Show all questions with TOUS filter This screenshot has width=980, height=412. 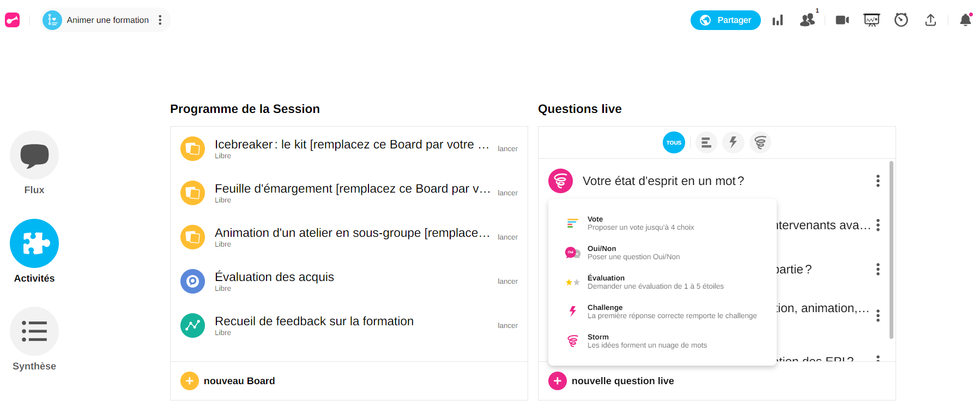pyautogui.click(x=674, y=142)
